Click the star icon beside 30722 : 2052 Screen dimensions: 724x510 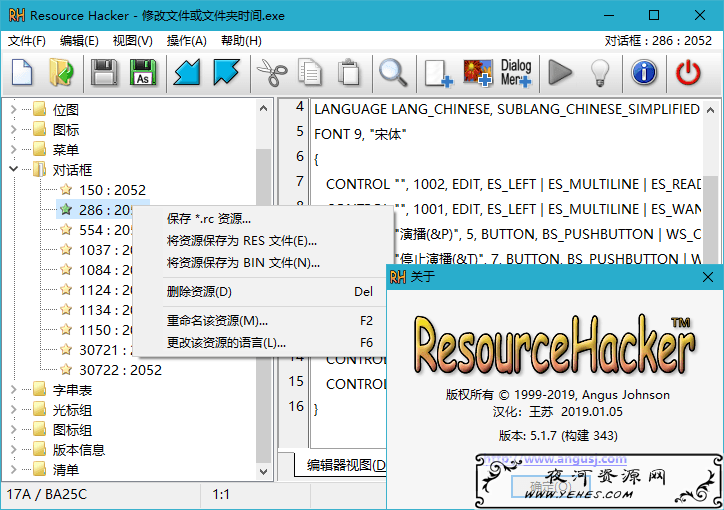[x=66, y=369]
